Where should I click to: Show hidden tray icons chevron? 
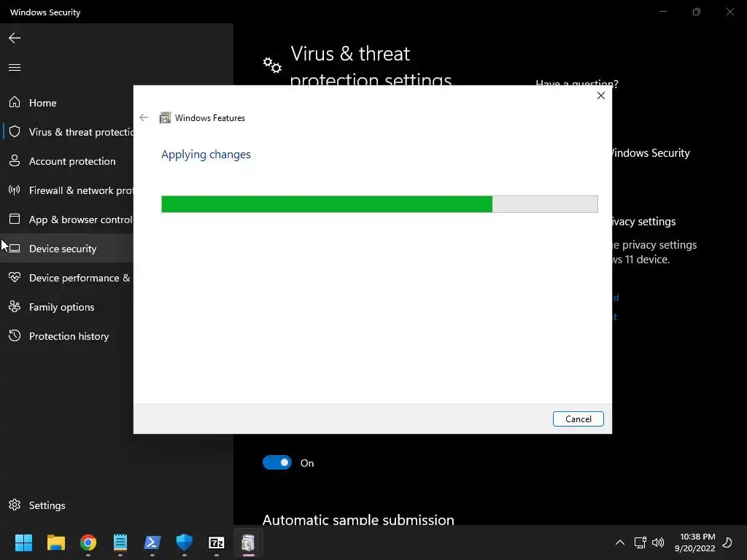pos(620,542)
